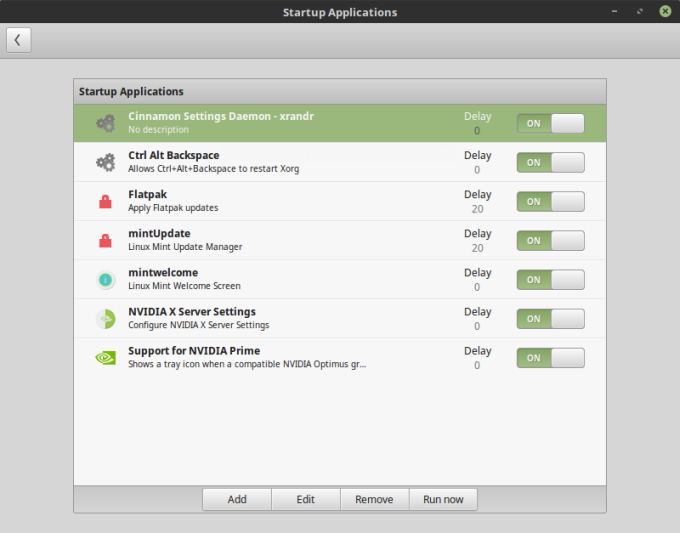Viewport: 680px width, 533px height.
Task: Click the NVIDIA Optimus tray icon description
Action: click(247, 364)
